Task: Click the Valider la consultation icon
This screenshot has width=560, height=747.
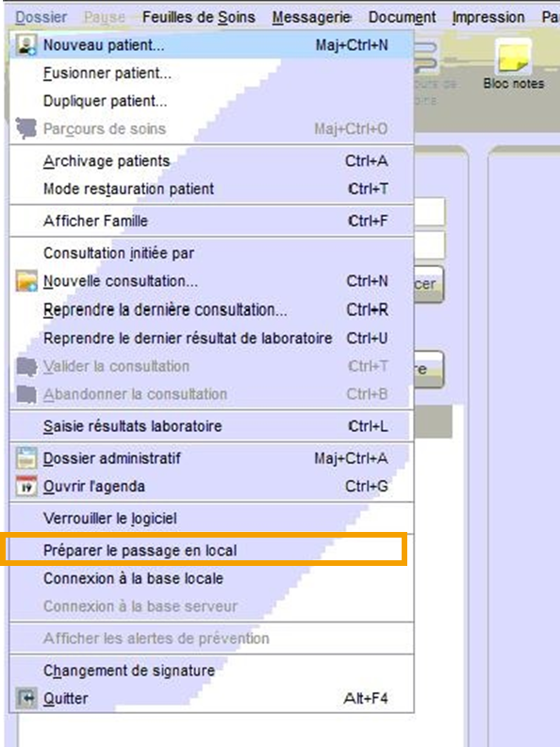Action: tap(26, 366)
